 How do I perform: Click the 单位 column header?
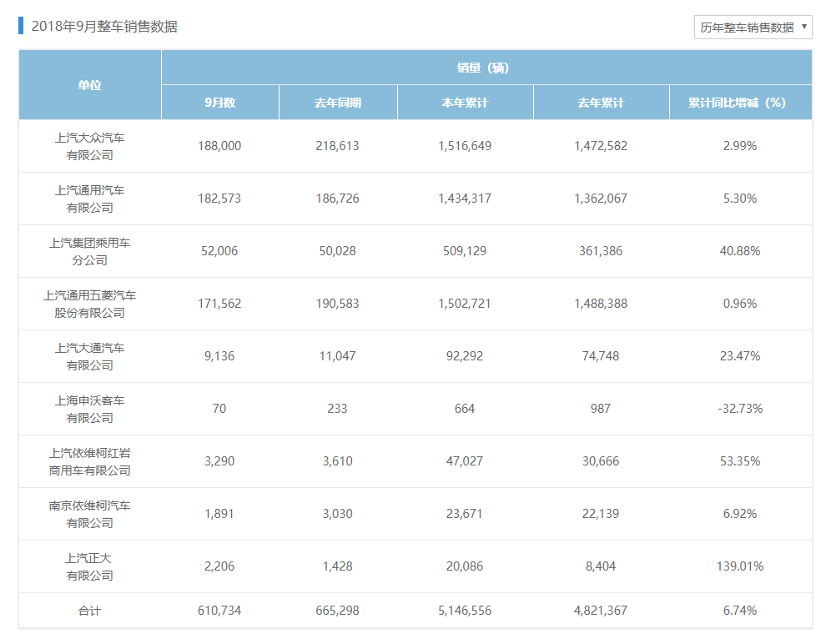coord(90,85)
